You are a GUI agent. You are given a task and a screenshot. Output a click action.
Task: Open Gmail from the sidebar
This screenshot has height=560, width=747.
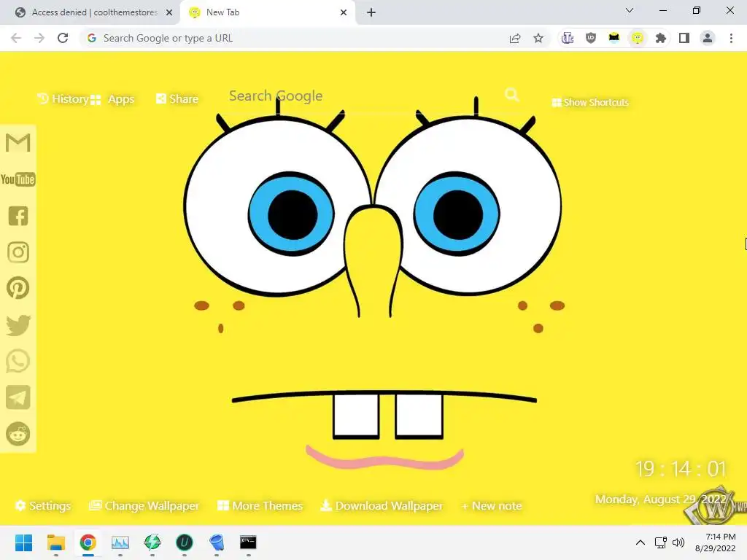(x=18, y=143)
